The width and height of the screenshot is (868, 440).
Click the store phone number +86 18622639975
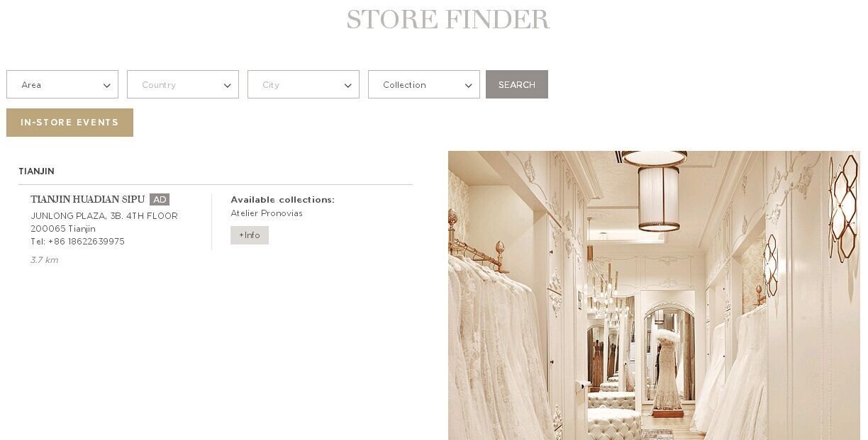click(x=86, y=242)
